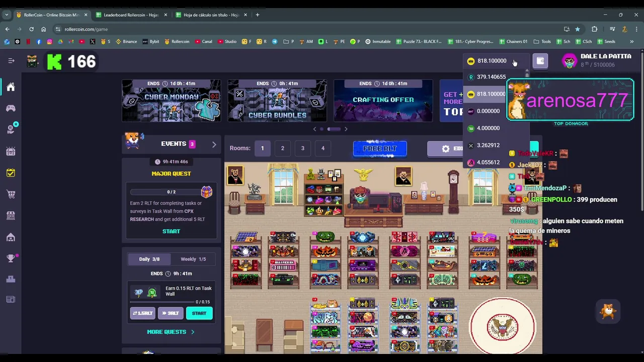Open the news page icon

point(11,300)
